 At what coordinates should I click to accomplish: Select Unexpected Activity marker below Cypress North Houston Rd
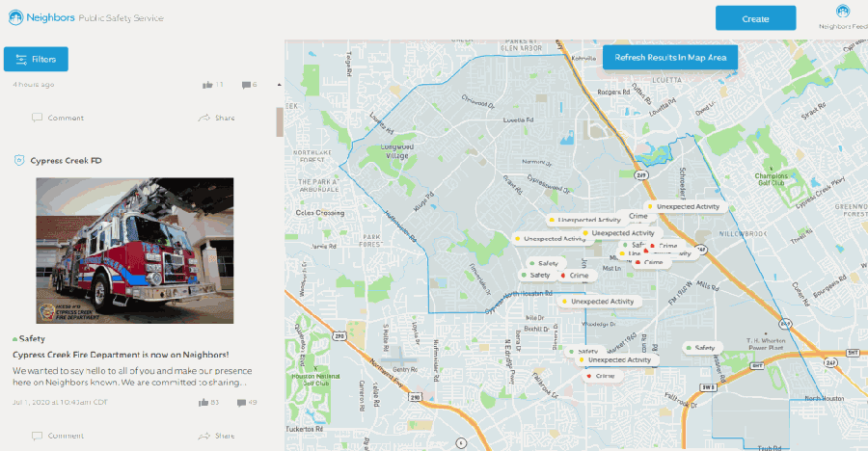click(599, 302)
